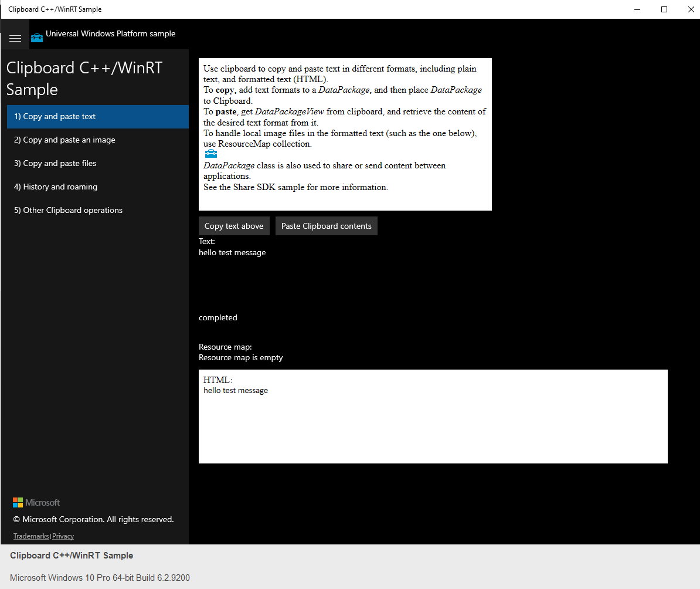Maximize the Clipboard sample window
Screen dimensions: 700x589
tap(664, 9)
